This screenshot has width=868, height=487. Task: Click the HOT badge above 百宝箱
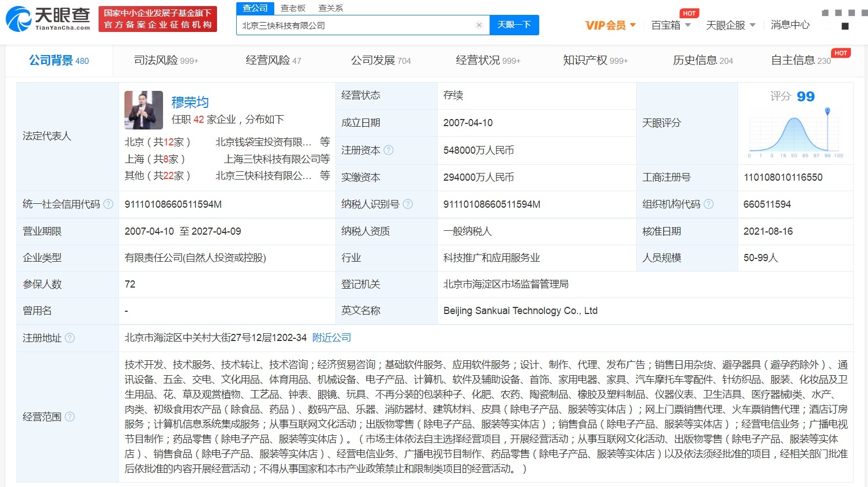689,13
